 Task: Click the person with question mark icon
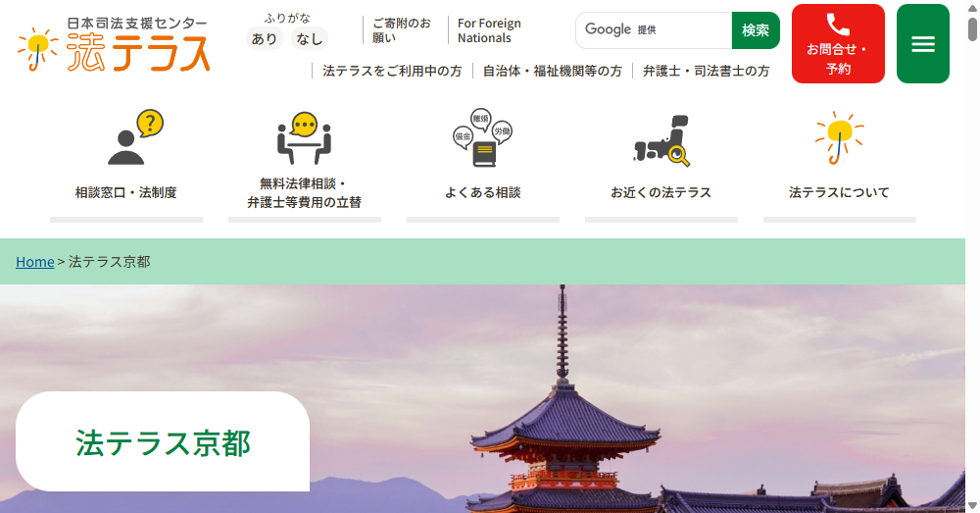click(134, 137)
